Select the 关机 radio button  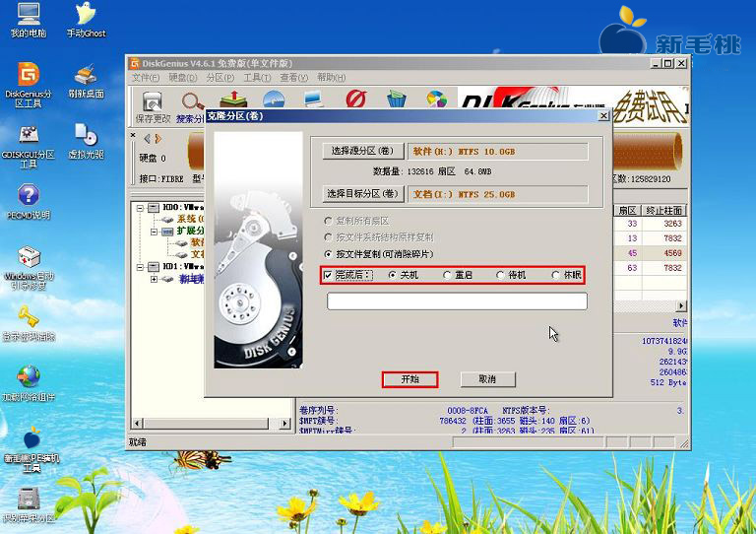pos(392,275)
